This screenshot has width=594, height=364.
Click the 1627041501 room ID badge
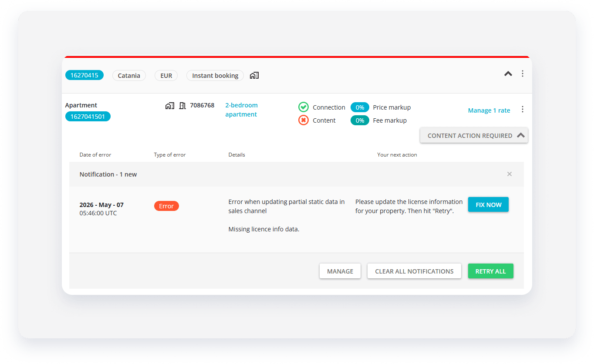[88, 116]
